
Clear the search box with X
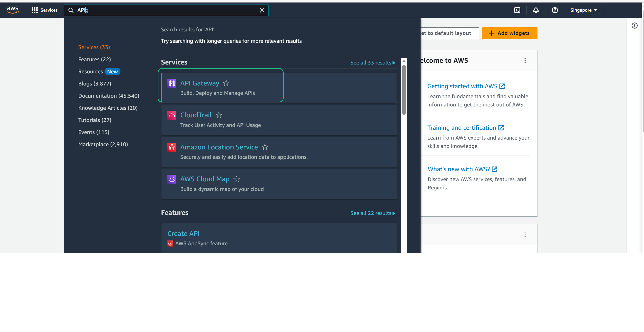pyautogui.click(x=262, y=10)
